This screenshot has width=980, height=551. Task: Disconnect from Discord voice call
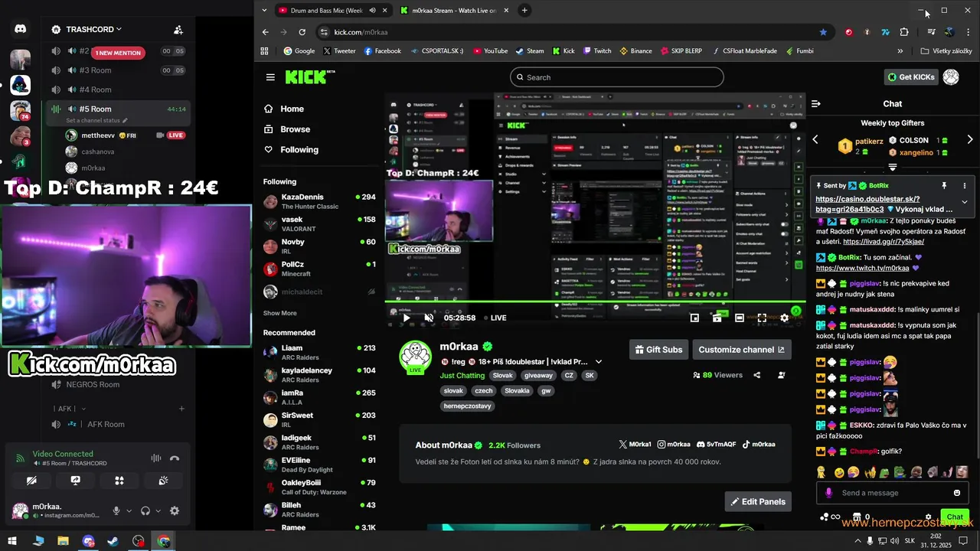(175, 458)
